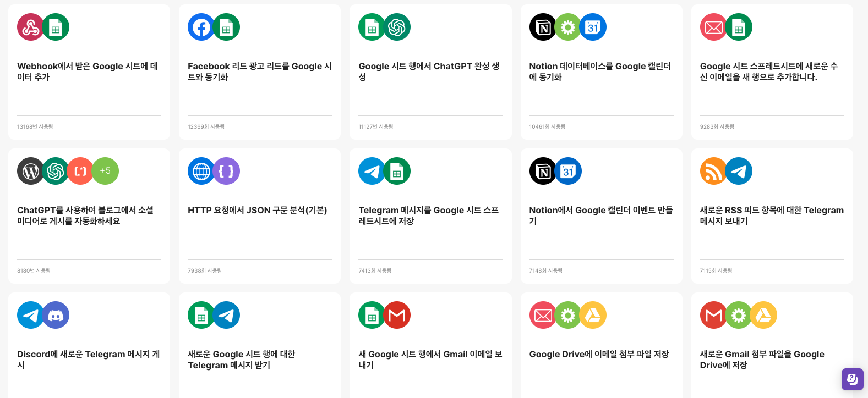Click the orange RSS feed icon
This screenshot has height=398, width=868.
pos(713,172)
